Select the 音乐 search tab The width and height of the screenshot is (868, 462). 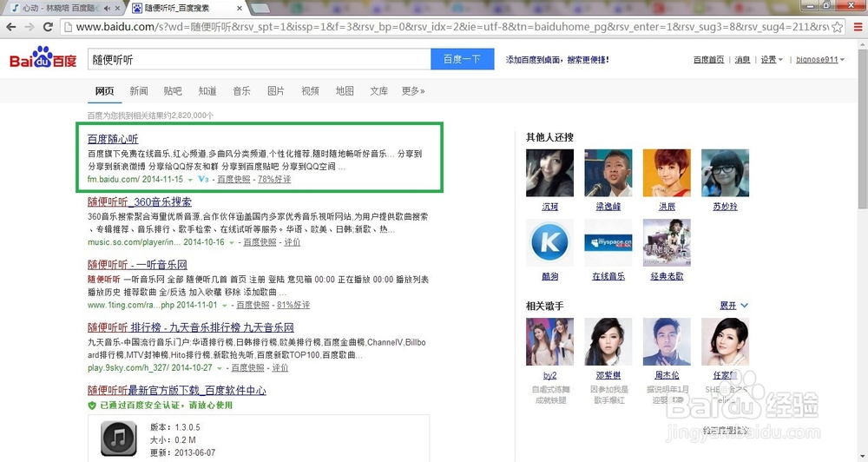(x=241, y=91)
